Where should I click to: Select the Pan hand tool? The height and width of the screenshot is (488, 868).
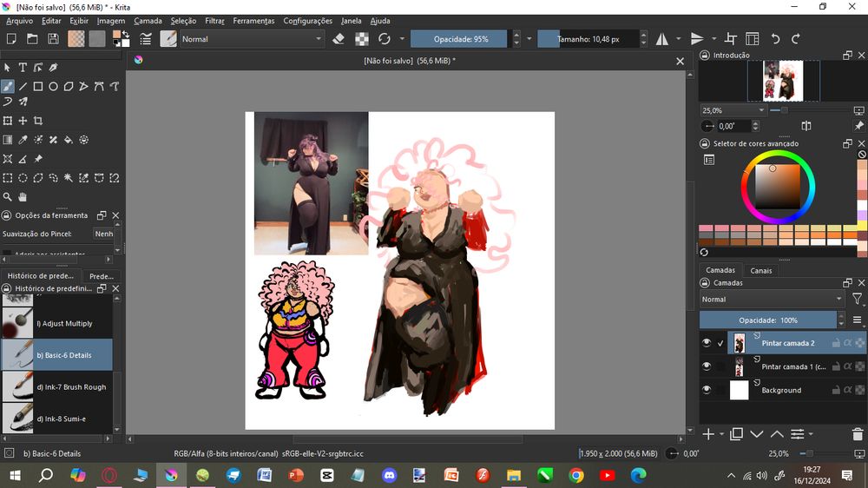[x=23, y=197]
